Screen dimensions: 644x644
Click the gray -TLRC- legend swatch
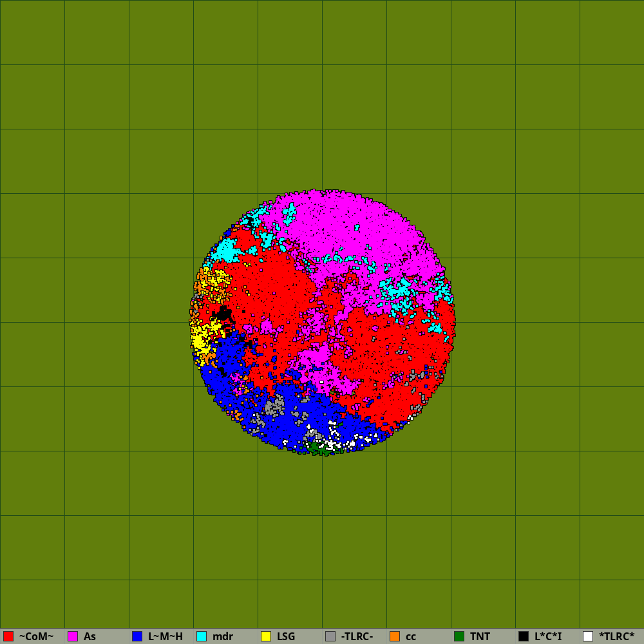point(330,636)
